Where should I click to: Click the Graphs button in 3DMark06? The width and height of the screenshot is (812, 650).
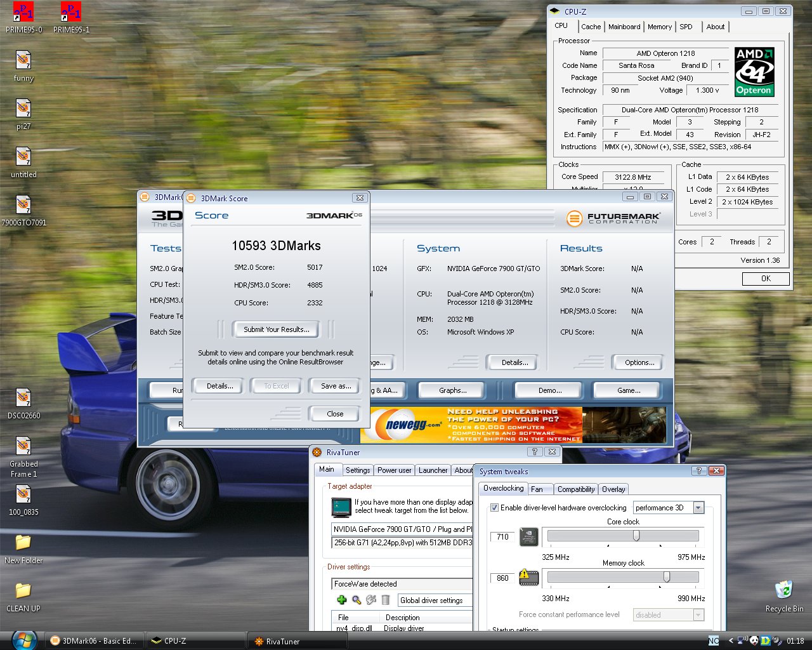coord(452,390)
